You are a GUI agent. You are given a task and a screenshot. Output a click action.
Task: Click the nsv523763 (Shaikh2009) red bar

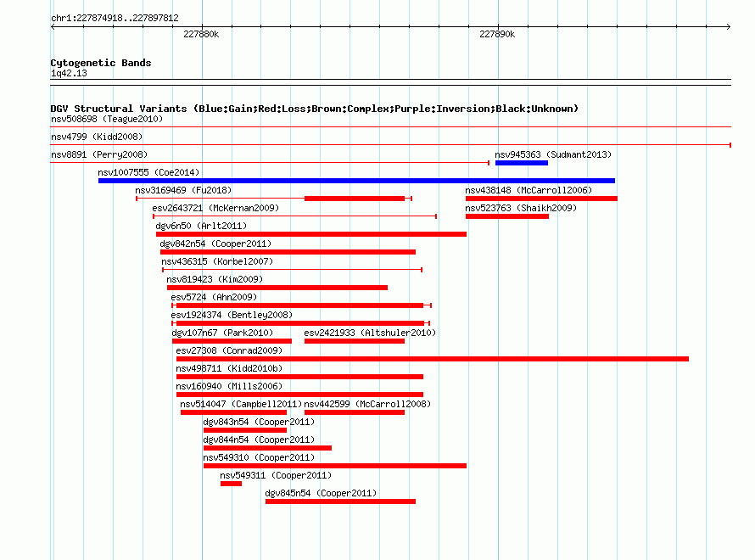[507, 216]
